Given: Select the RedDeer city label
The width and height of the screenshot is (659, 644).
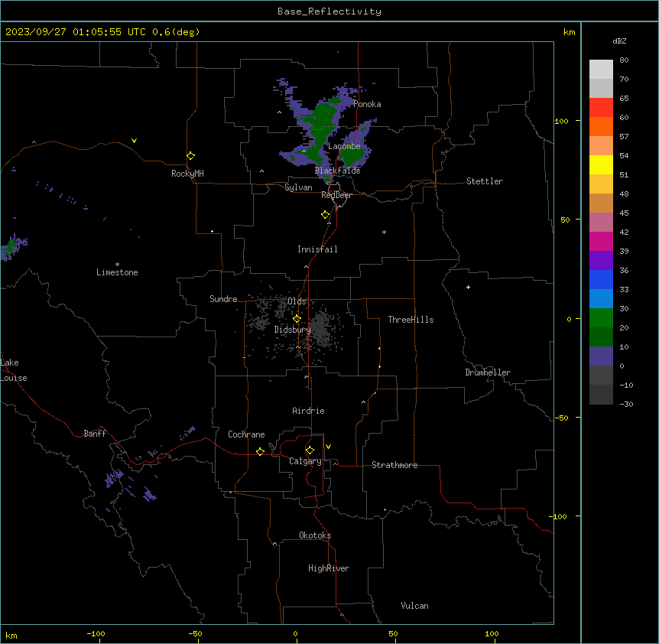Looking at the screenshot, I should coord(336,195).
